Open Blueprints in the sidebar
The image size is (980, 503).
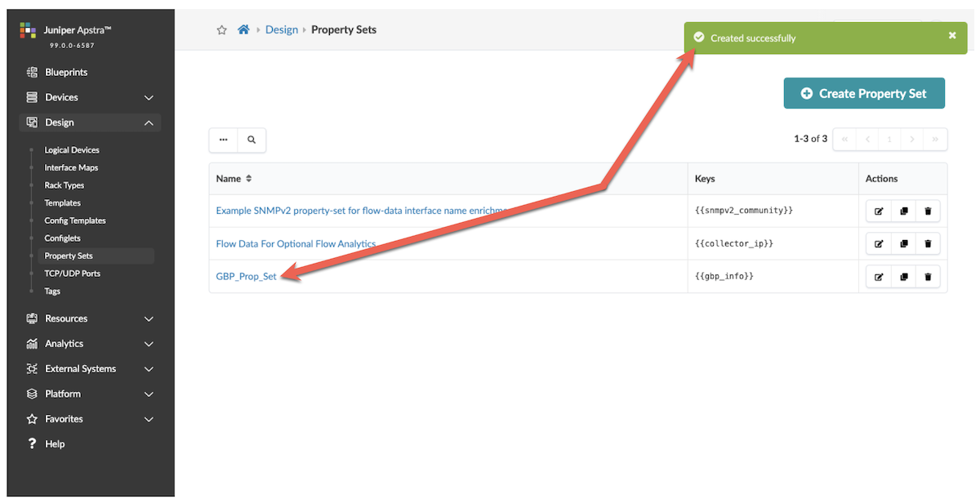coord(66,72)
